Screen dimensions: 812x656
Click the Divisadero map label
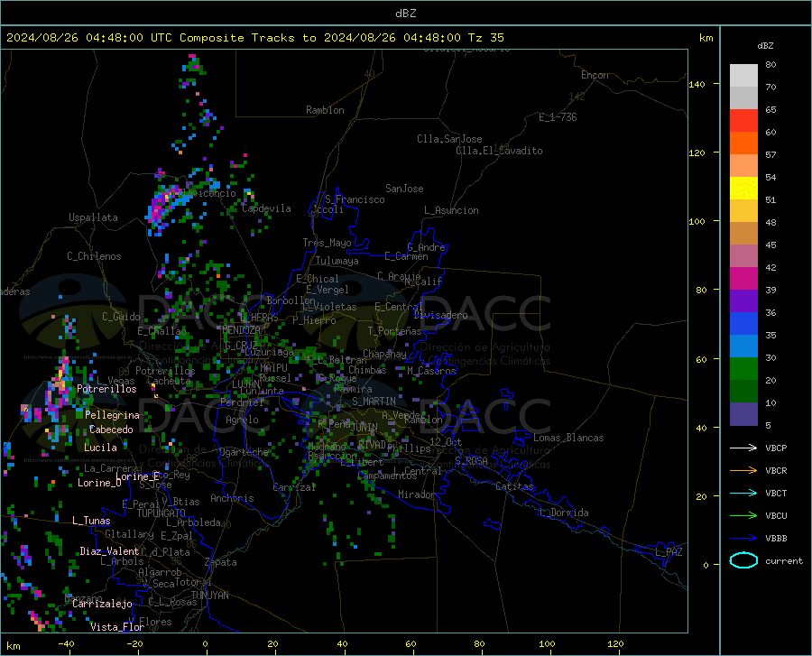440,315
